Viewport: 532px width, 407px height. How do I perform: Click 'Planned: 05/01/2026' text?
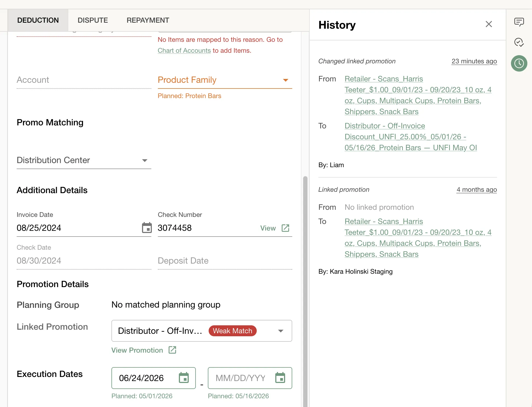tap(142, 396)
